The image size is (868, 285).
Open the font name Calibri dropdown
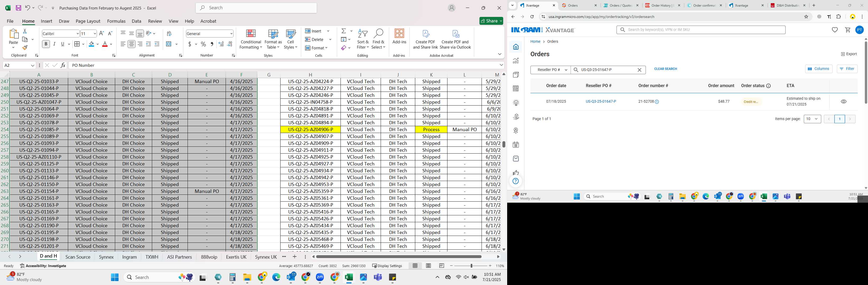(x=77, y=34)
